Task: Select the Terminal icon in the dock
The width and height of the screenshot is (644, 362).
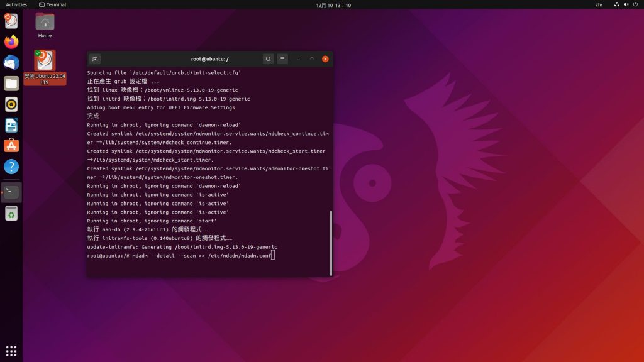Action: [x=11, y=192]
